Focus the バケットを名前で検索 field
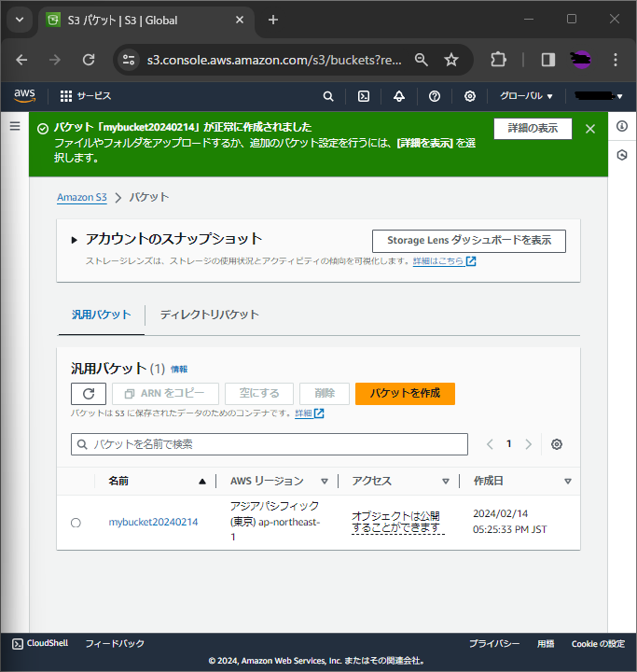 point(270,444)
